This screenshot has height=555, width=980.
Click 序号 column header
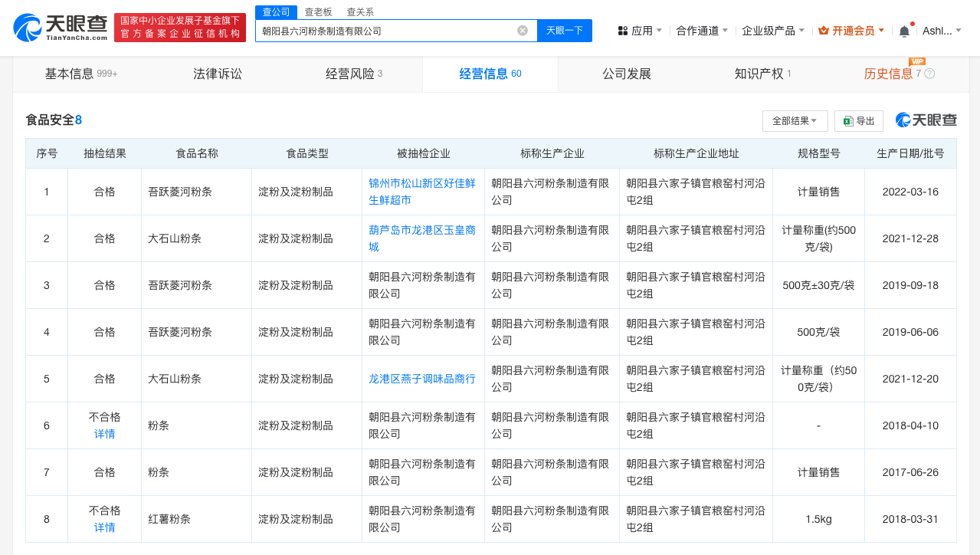tap(47, 153)
